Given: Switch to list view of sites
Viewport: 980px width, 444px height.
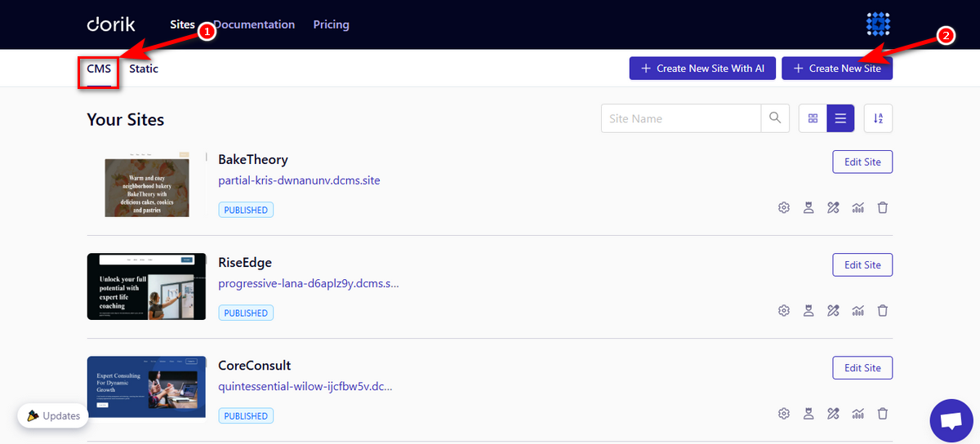Looking at the screenshot, I should (841, 118).
